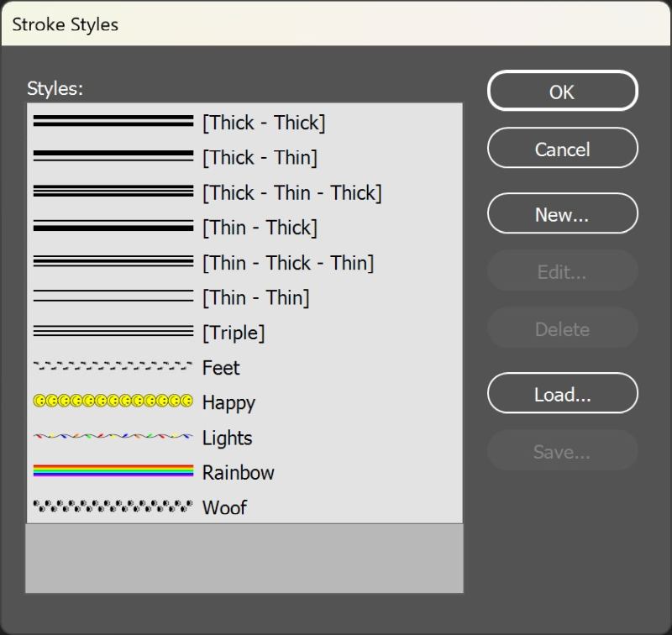Image resolution: width=672 pixels, height=635 pixels.
Task: Open the Load... stroke styles dialog
Action: pos(562,394)
